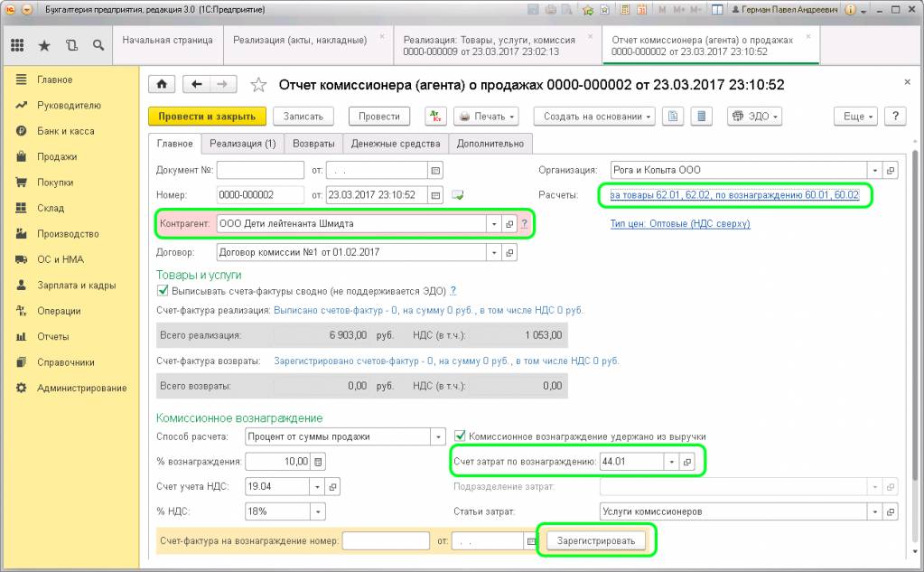Toggle Выписывать счета-фактуры сводно checkbox
This screenshot has width=924, height=572.
[163, 291]
